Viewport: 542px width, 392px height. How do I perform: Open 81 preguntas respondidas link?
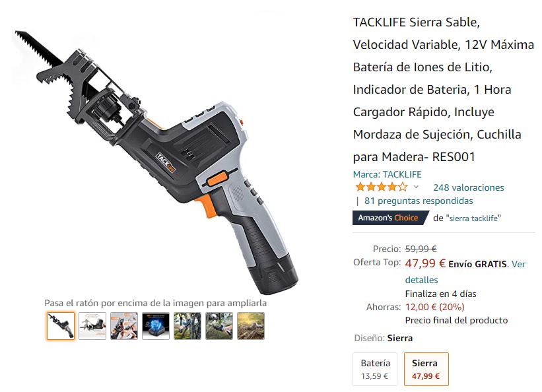pyautogui.click(x=419, y=201)
